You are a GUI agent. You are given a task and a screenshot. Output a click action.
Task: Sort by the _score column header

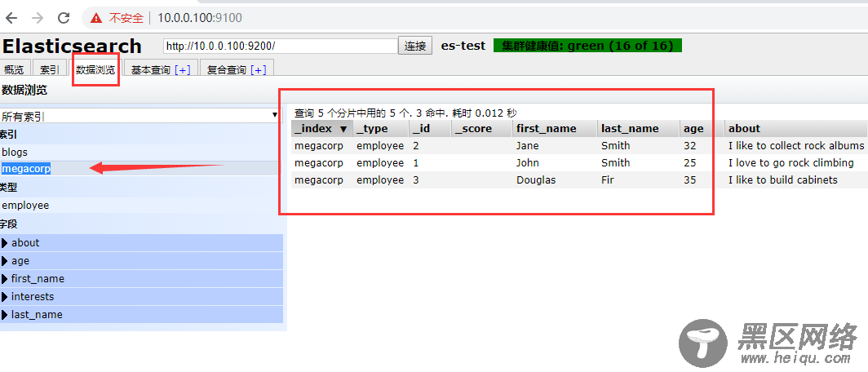coord(482,128)
